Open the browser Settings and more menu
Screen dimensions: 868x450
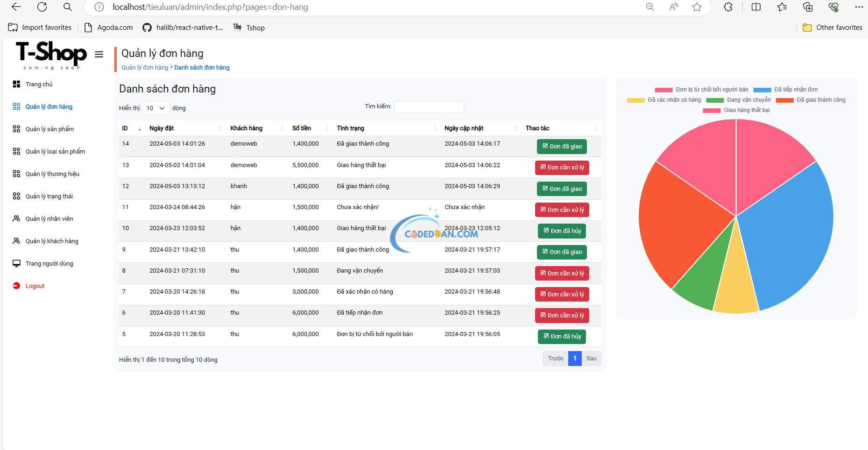click(x=859, y=7)
